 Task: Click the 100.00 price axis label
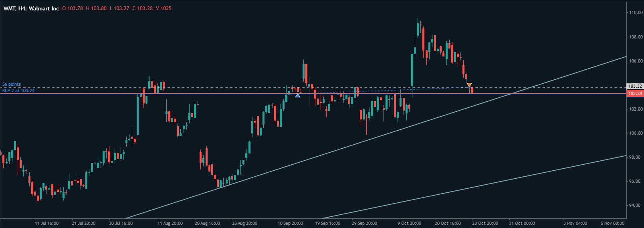click(x=636, y=133)
